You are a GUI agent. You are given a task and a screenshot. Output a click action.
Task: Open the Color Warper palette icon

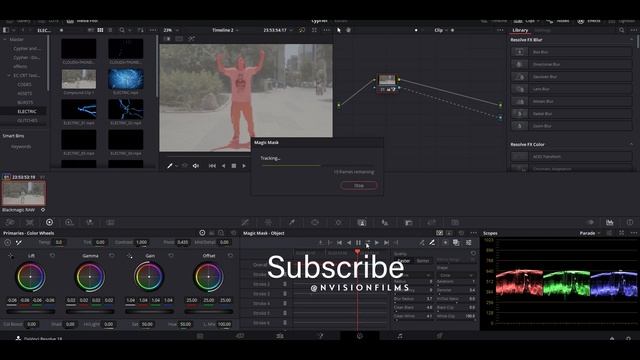(268, 222)
